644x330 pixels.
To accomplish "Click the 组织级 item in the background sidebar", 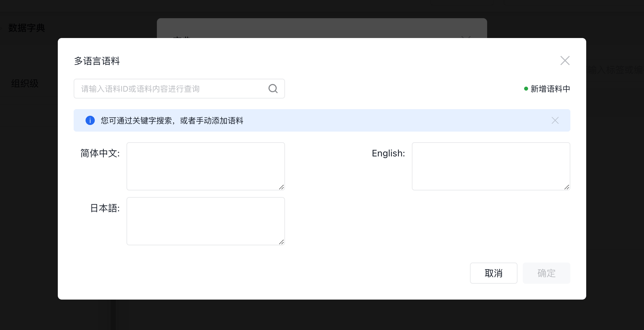I will 25,83.
